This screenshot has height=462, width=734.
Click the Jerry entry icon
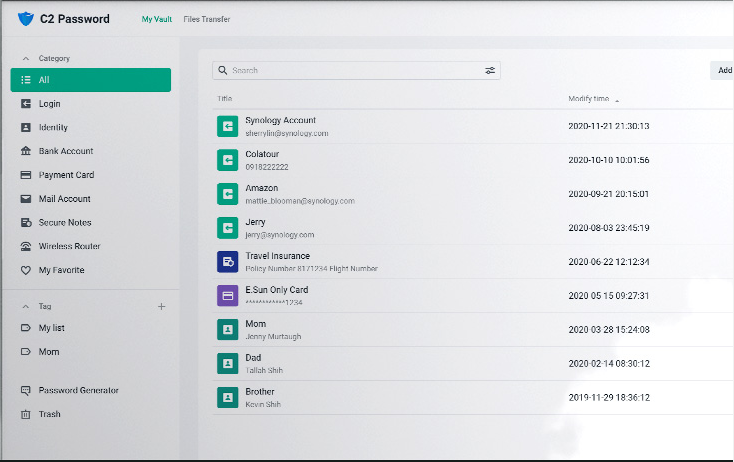coord(228,228)
